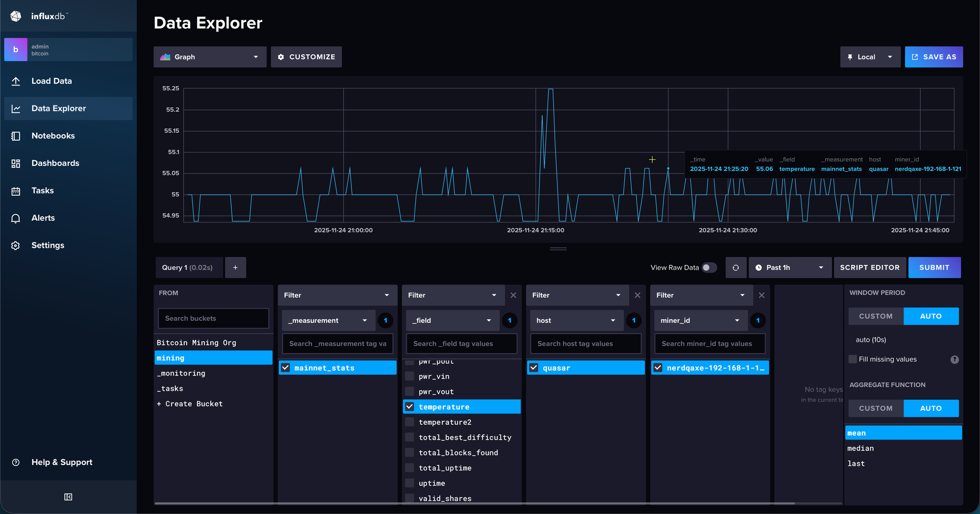The height and width of the screenshot is (514, 980).
Task: Add a new query tab
Action: 235,268
